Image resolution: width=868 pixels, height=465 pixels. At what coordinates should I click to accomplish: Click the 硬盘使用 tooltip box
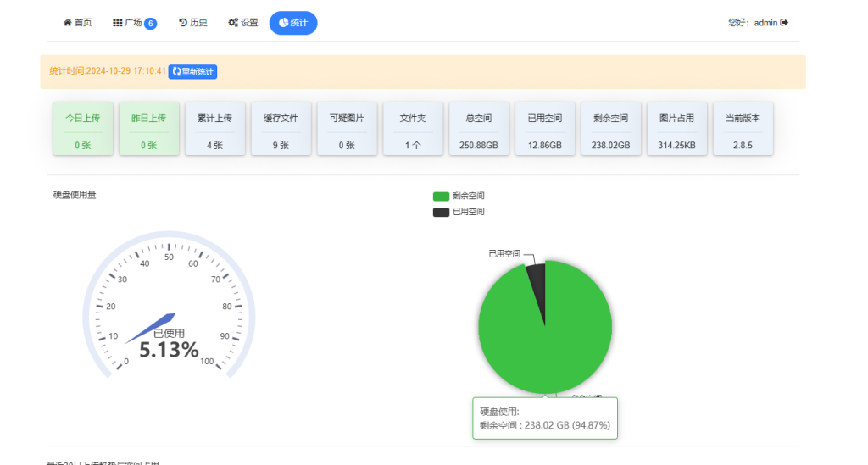point(545,418)
